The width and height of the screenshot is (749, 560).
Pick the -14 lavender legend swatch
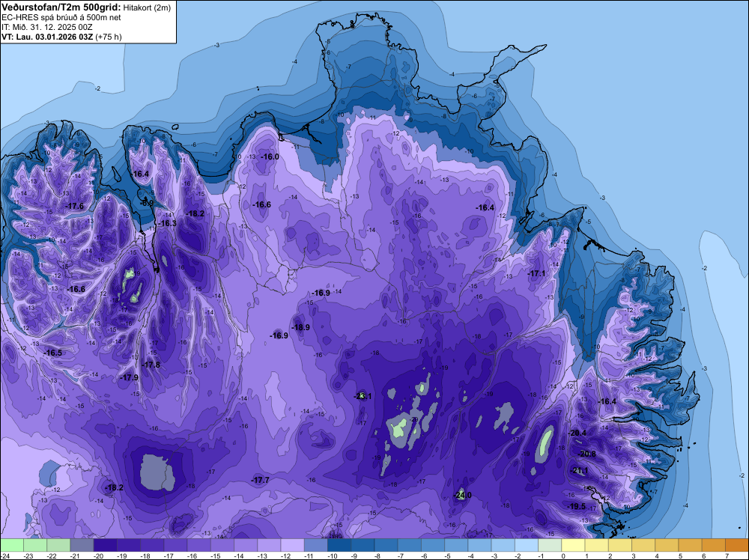246,545
